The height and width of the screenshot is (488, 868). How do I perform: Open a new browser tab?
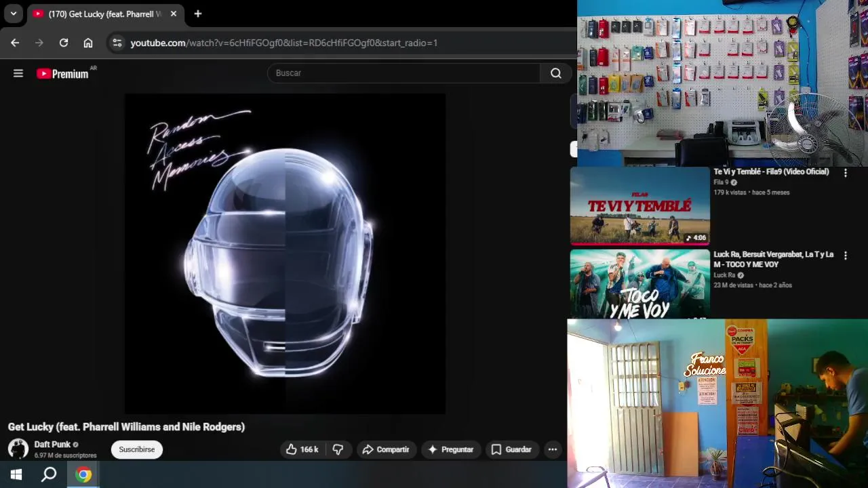[x=198, y=14]
